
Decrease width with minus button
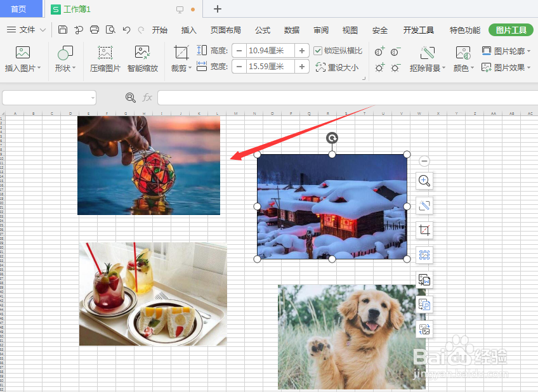[239, 67]
